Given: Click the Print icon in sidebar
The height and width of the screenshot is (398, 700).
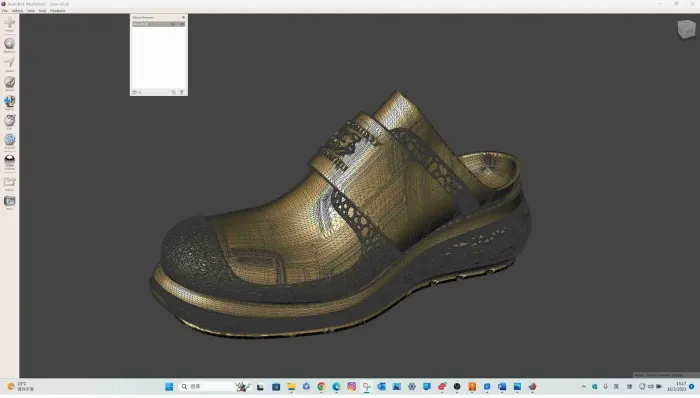Looking at the screenshot, I should pos(9,201).
